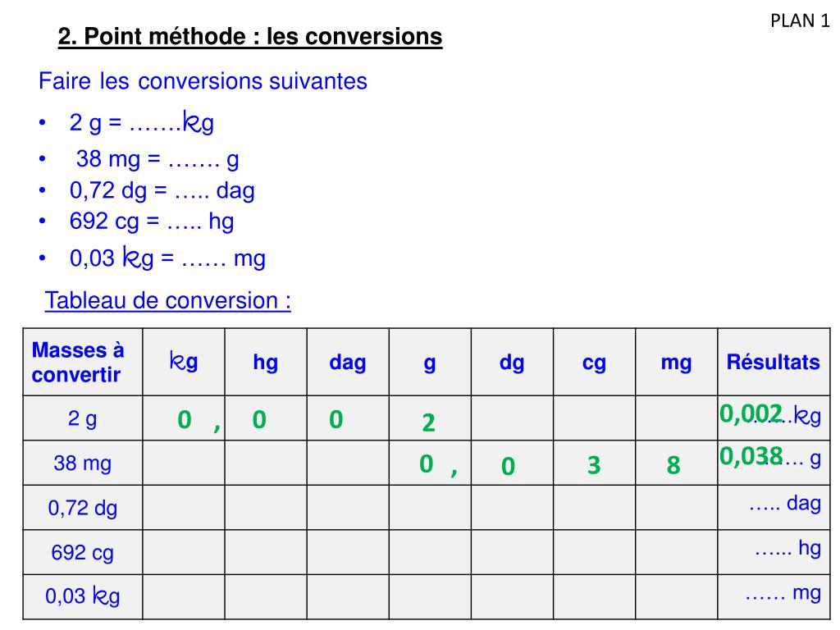
Task: Select the '0,03 kg = ...... mg' line
Action: (x=167, y=258)
